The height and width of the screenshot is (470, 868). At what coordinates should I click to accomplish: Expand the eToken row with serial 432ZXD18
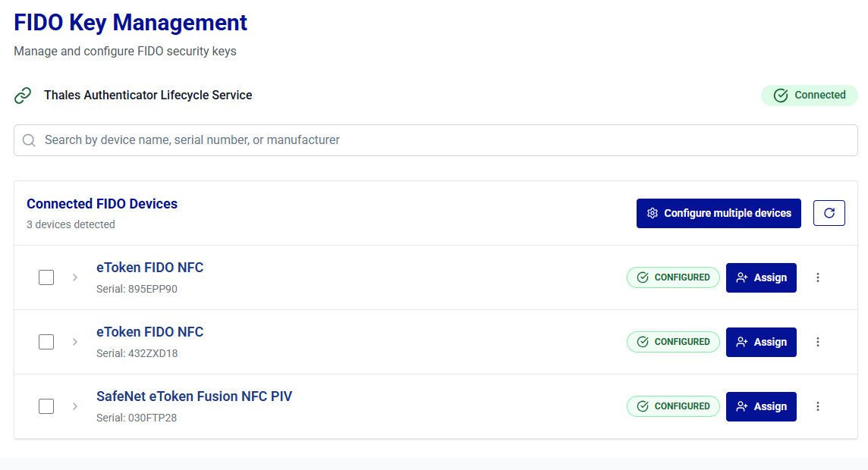pyautogui.click(x=75, y=342)
